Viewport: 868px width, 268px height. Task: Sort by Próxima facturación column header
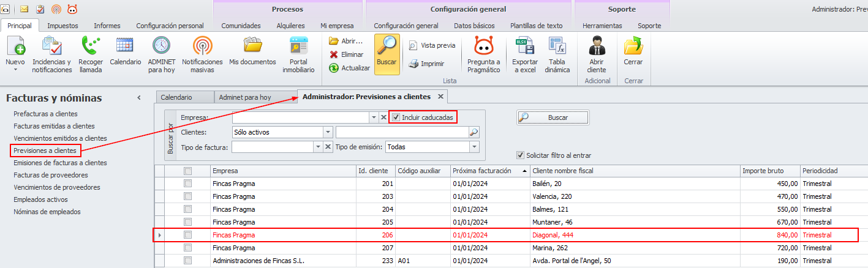point(489,171)
